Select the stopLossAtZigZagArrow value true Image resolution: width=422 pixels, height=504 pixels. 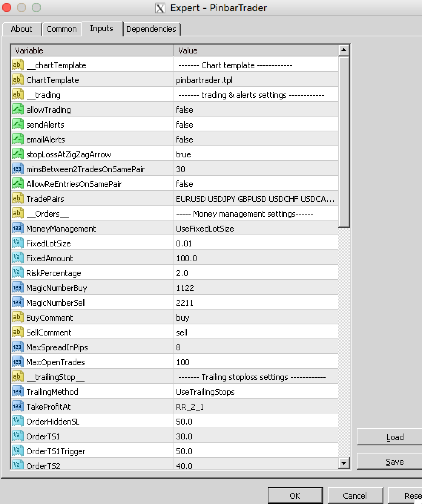pos(256,154)
